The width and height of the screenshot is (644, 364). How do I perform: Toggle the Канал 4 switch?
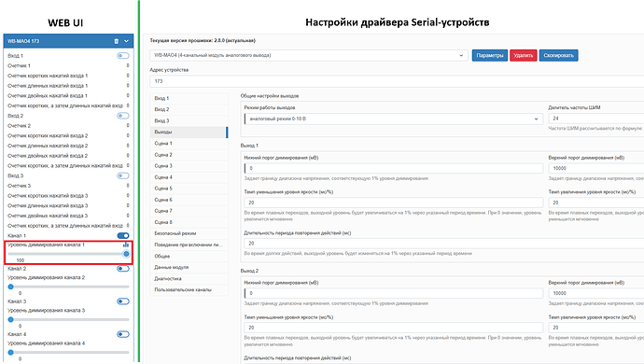tap(123, 334)
